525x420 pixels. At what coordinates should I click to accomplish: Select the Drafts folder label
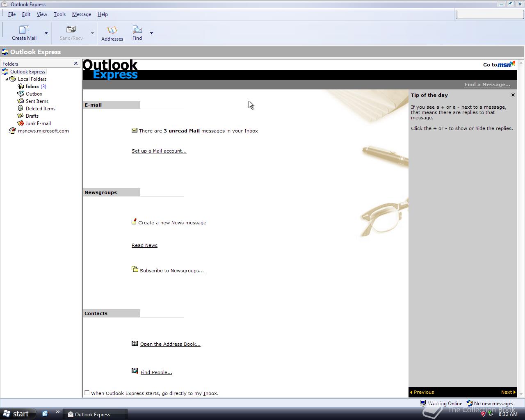click(32, 116)
